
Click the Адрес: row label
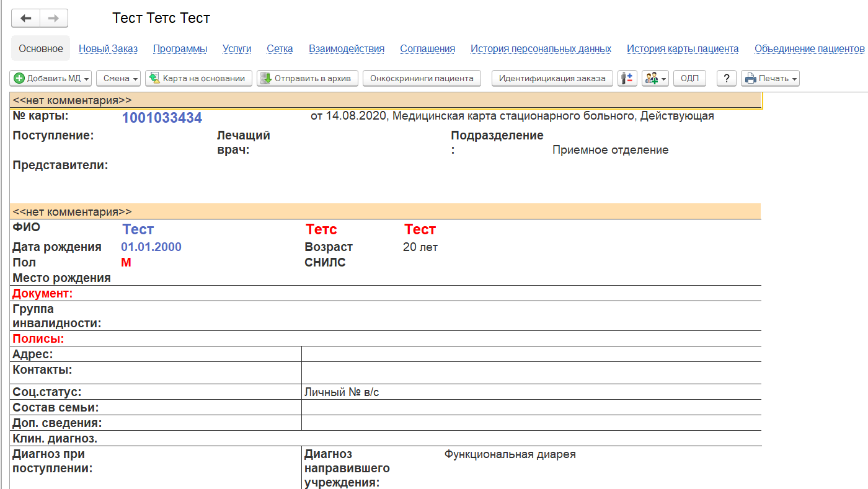(x=33, y=354)
